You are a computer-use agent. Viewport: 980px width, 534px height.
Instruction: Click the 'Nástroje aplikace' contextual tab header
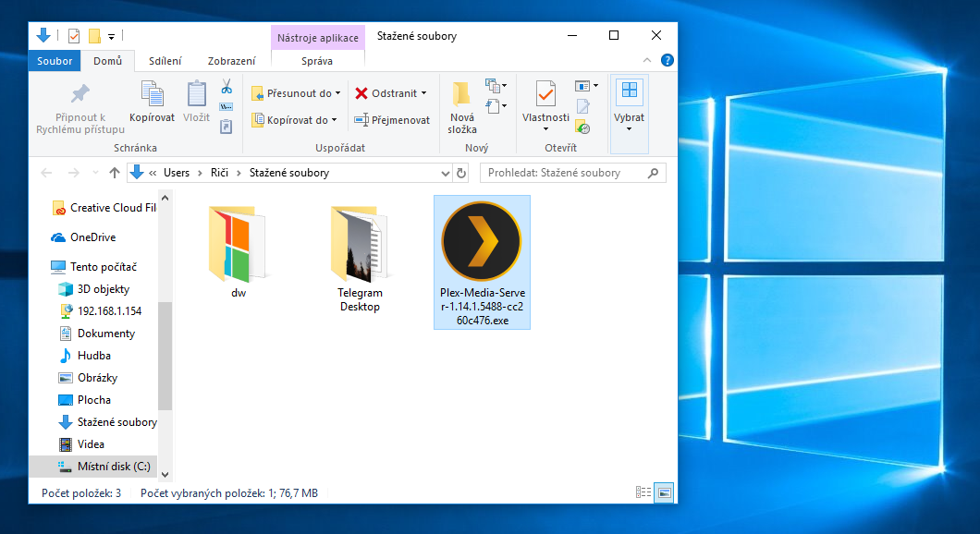[x=317, y=38]
